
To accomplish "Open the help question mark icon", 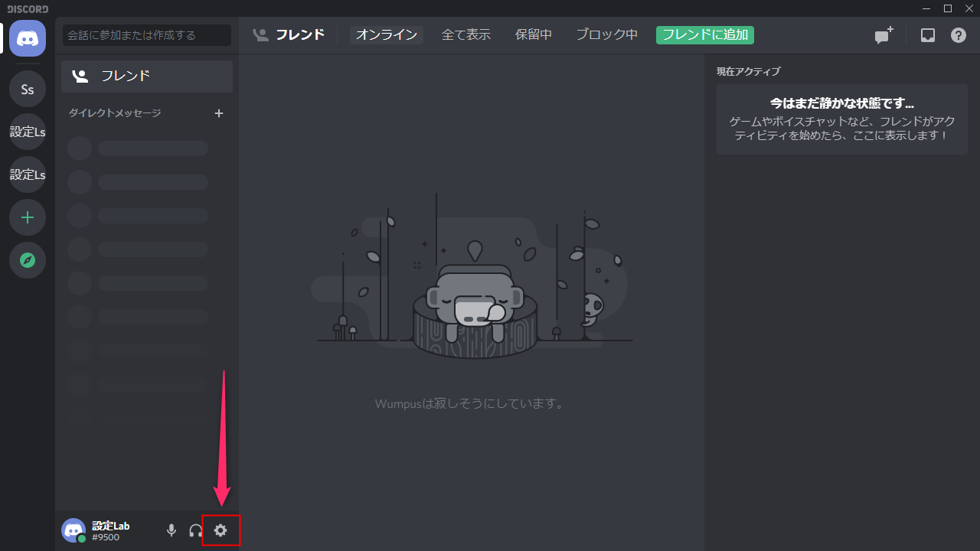I will point(959,35).
